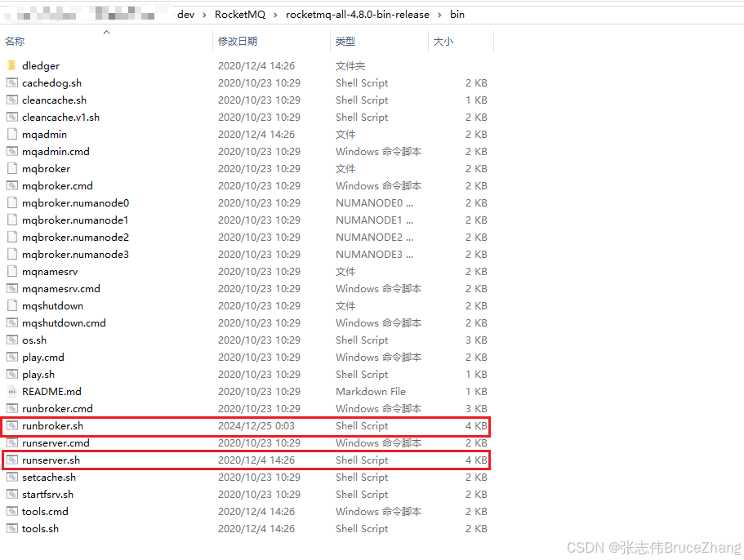The height and width of the screenshot is (560, 744).
Task: Click the runserver.sh script icon
Action: tap(12, 460)
